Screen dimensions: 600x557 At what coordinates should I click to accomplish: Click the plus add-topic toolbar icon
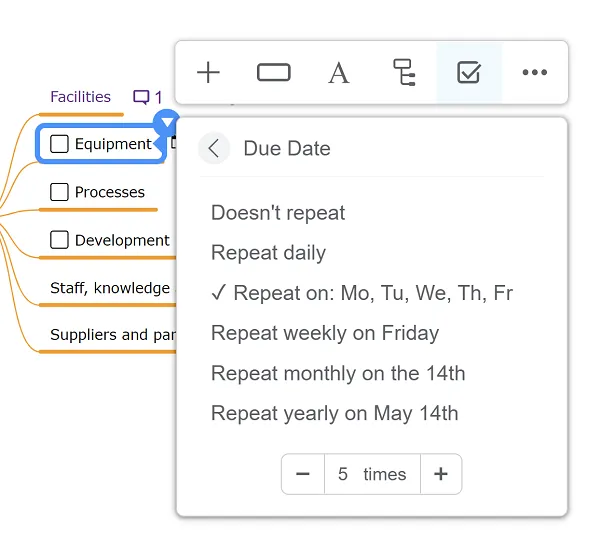click(208, 72)
